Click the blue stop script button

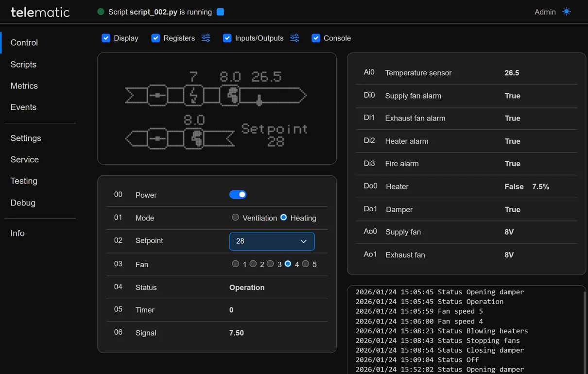[220, 12]
